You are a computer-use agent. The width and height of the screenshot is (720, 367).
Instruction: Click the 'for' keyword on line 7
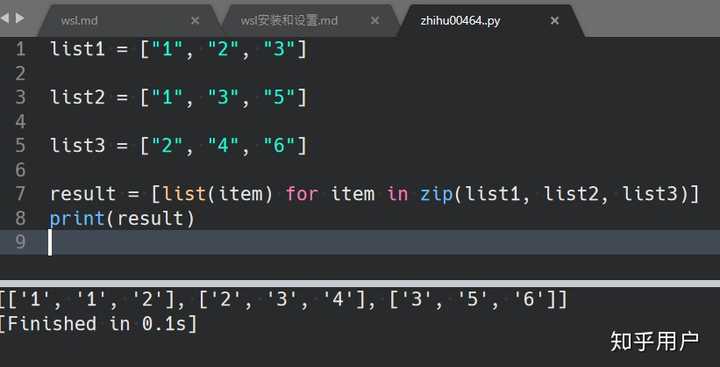pos(302,193)
